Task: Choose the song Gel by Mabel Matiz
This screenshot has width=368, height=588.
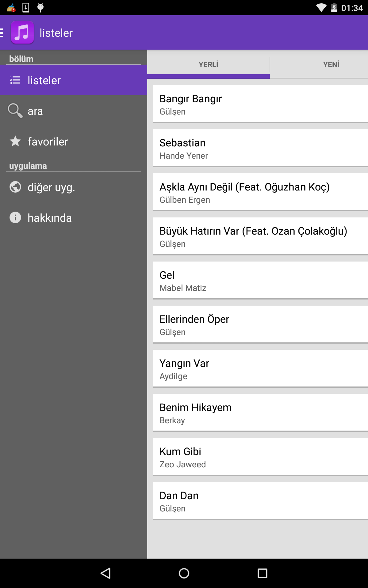Action: [261, 281]
